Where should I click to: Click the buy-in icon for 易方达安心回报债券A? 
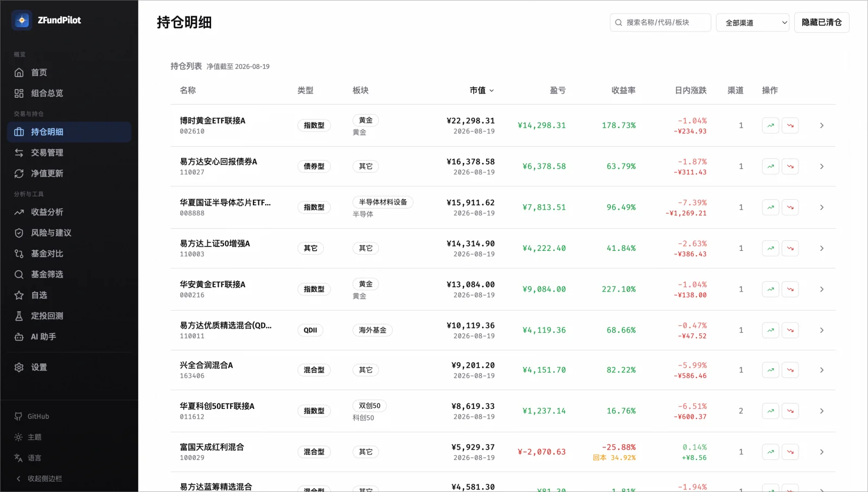770,166
